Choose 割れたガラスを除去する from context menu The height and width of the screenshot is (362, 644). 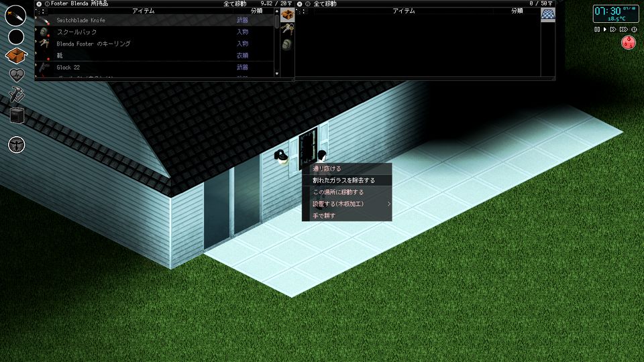[x=347, y=180]
